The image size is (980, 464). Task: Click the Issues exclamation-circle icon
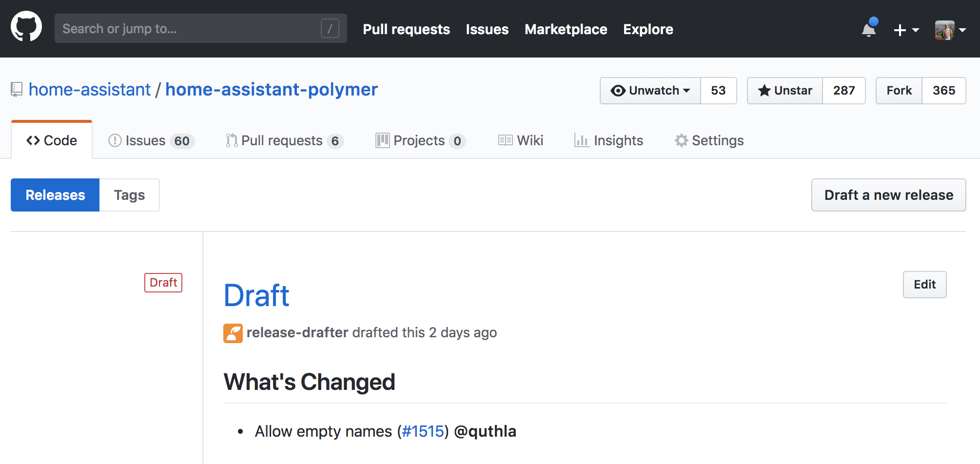[x=114, y=140]
